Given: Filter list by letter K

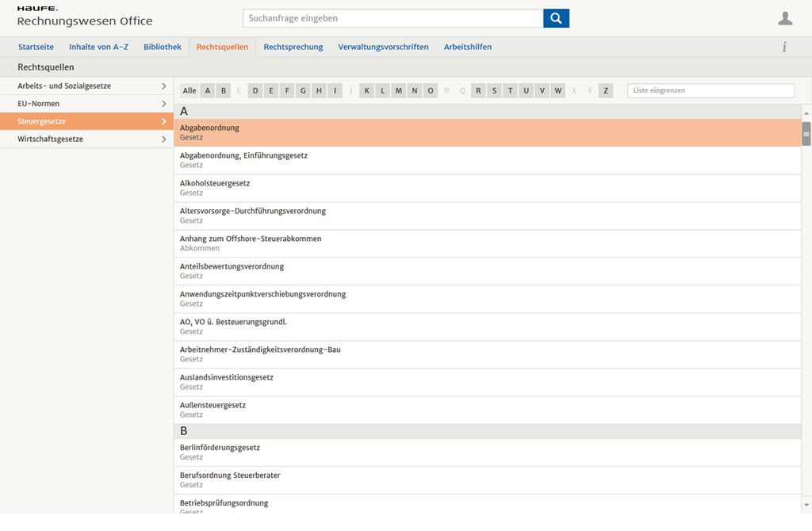Looking at the screenshot, I should tap(366, 90).
